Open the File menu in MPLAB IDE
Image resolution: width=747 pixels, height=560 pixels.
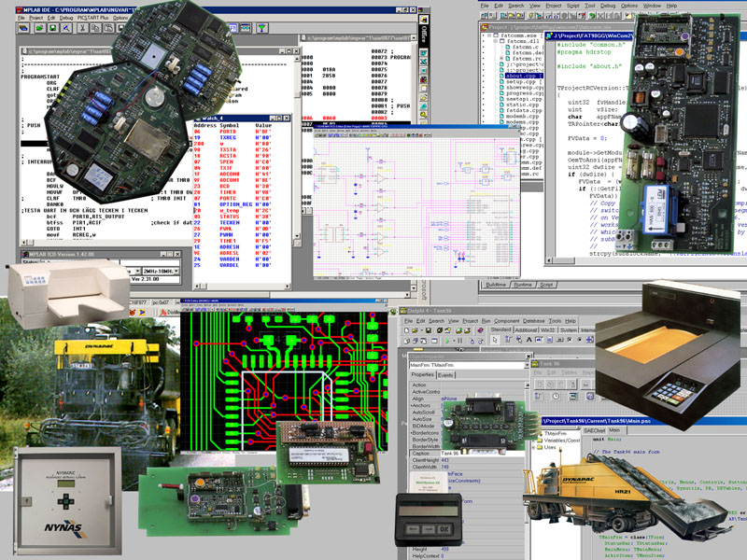coord(21,18)
